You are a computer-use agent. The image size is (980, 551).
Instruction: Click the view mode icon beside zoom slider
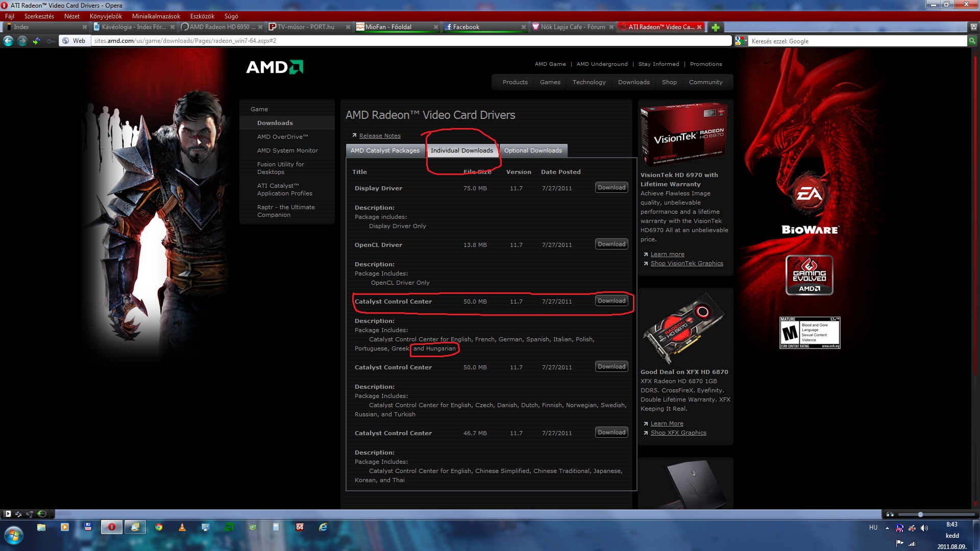pyautogui.click(x=890, y=514)
